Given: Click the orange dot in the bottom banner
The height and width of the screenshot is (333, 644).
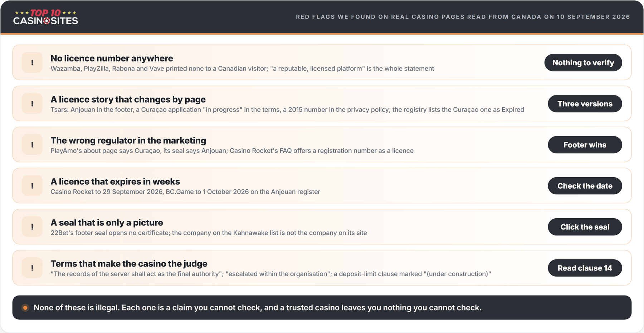Looking at the screenshot, I should pyautogui.click(x=25, y=308).
